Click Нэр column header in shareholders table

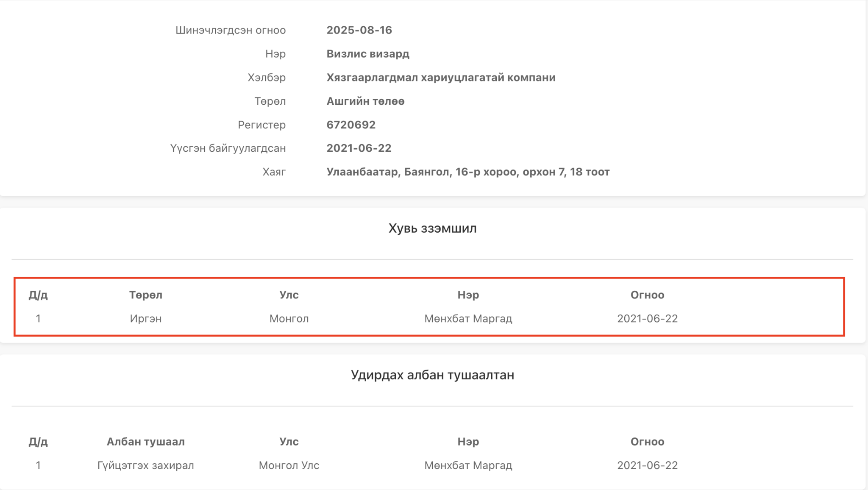468,295
